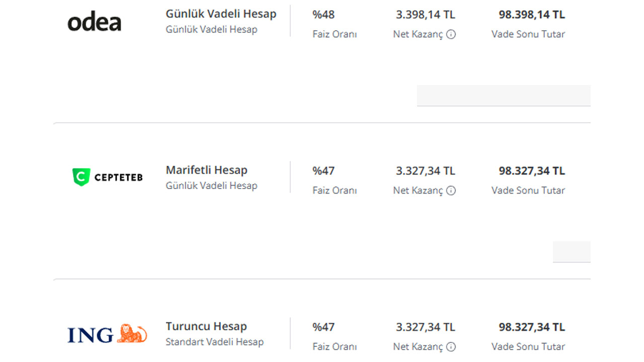644x362 pixels.
Task: Click the gray button under Odea offer
Action: 504,96
